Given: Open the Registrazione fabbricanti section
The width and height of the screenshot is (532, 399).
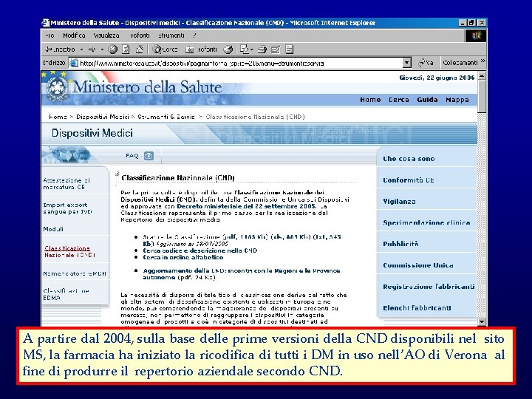Looking at the screenshot, I should pyautogui.click(x=429, y=287).
